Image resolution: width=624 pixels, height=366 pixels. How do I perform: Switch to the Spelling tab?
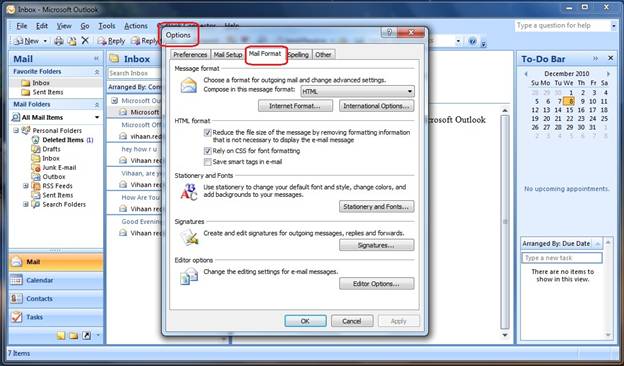point(298,55)
